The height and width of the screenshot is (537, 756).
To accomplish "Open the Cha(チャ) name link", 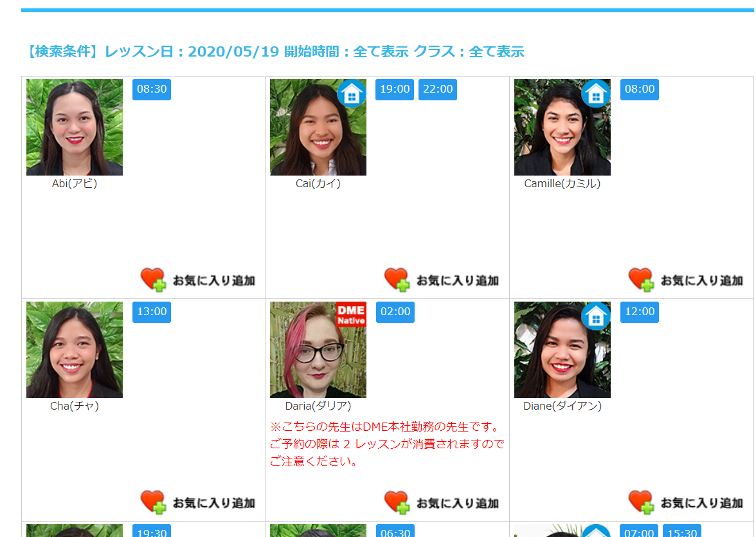I will pyautogui.click(x=75, y=406).
